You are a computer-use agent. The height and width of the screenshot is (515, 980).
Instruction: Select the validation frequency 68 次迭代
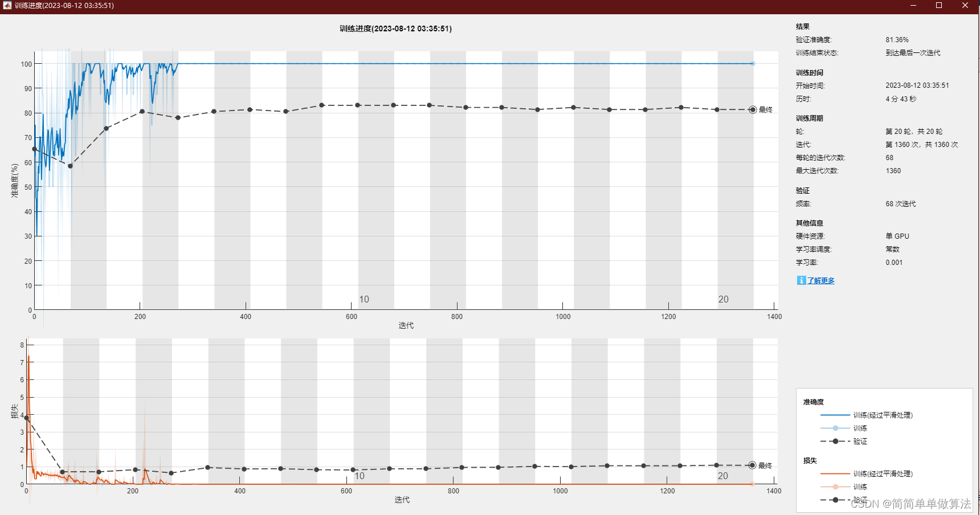(901, 204)
